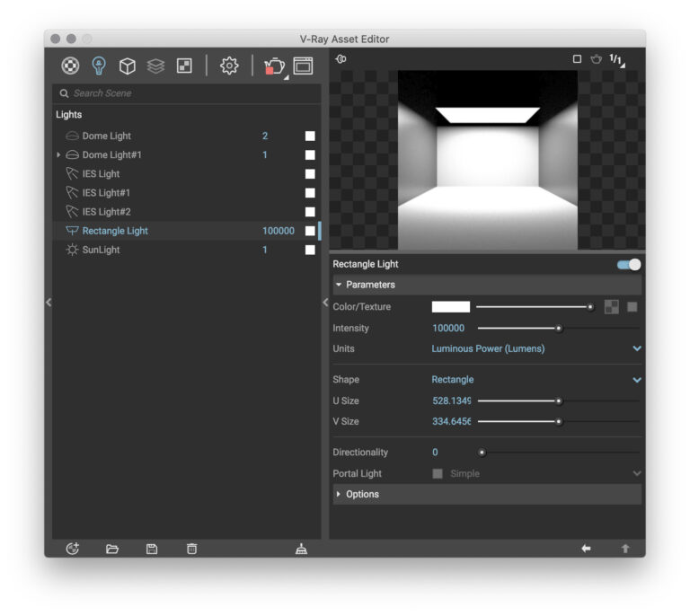The height and width of the screenshot is (616, 690).
Task: Open the Geometry category cube icon
Action: click(x=128, y=66)
